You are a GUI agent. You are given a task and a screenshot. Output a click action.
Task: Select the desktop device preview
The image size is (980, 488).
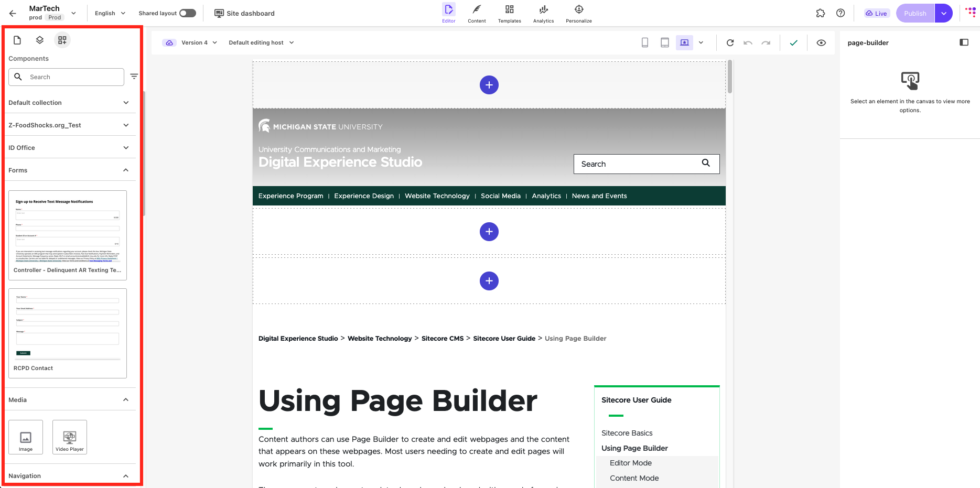click(684, 43)
